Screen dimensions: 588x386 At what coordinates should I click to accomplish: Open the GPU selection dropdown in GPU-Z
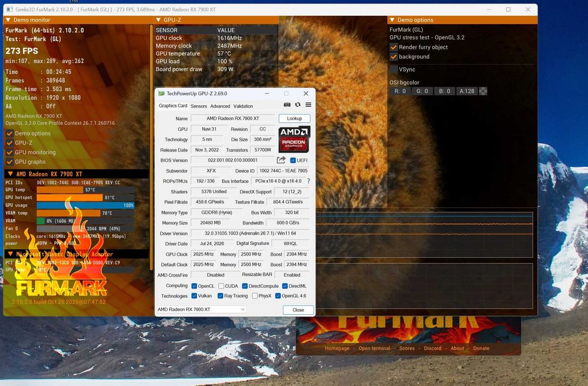(x=201, y=310)
